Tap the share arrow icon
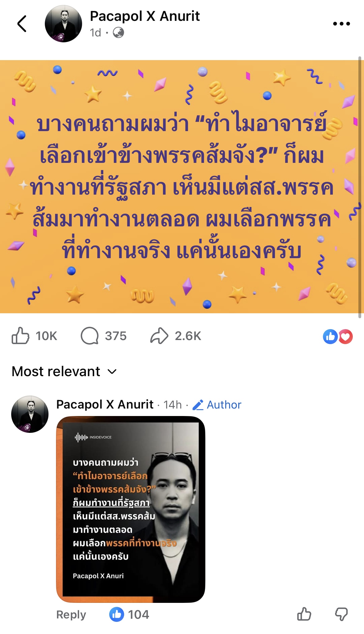This screenshot has width=364, height=634. point(159,336)
